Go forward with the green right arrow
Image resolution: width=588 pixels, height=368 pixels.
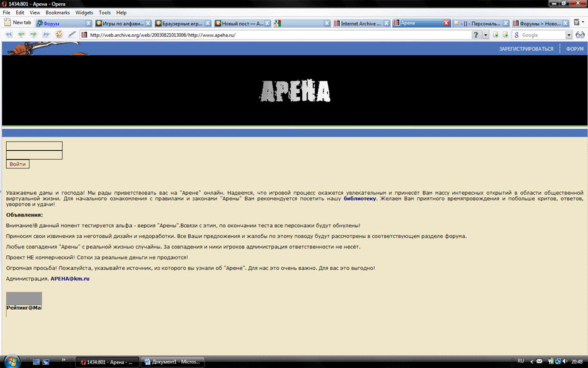(34, 34)
